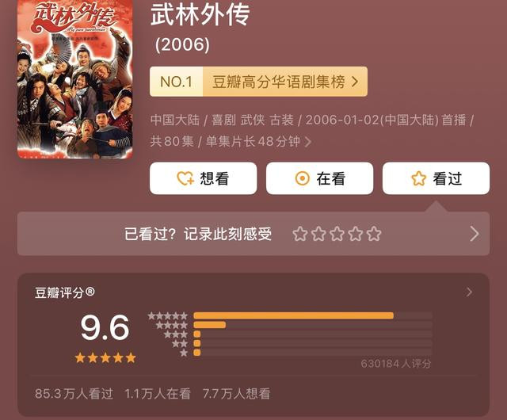The image size is (507, 420).
Task: Open the 85.3万人看过 viewers list
Action: tap(74, 394)
